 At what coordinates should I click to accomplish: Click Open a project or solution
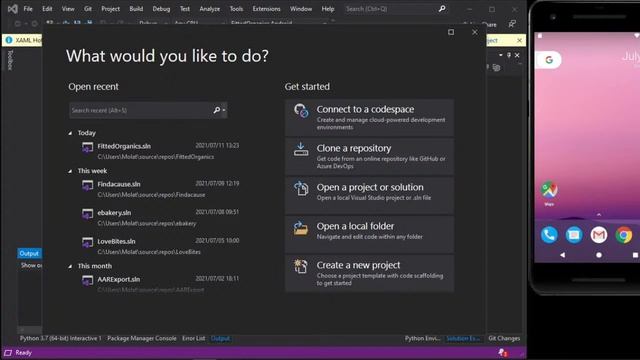click(x=369, y=195)
